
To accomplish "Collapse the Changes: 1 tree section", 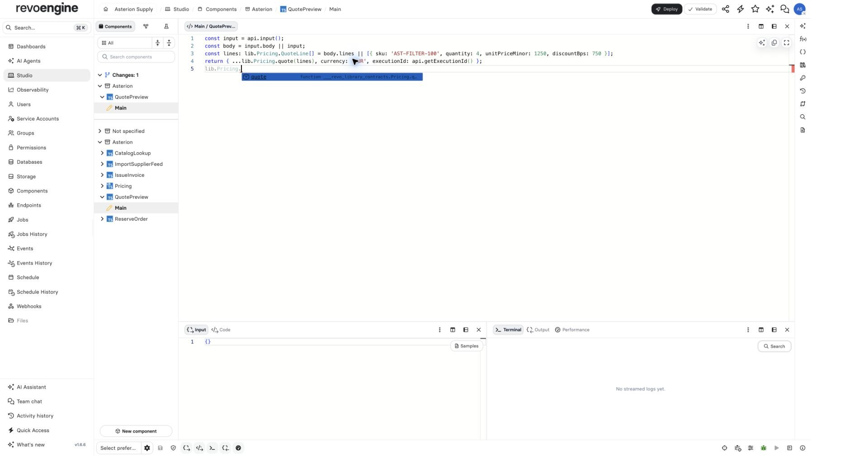I will pos(100,75).
